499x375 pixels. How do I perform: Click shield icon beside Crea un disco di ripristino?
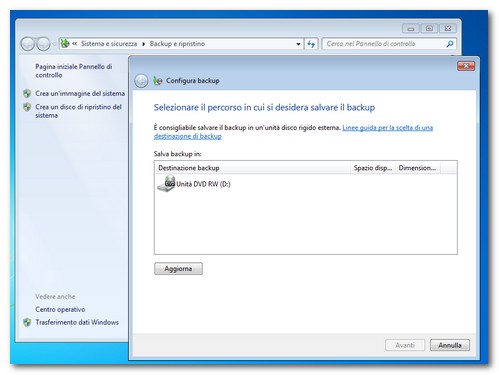(27, 107)
